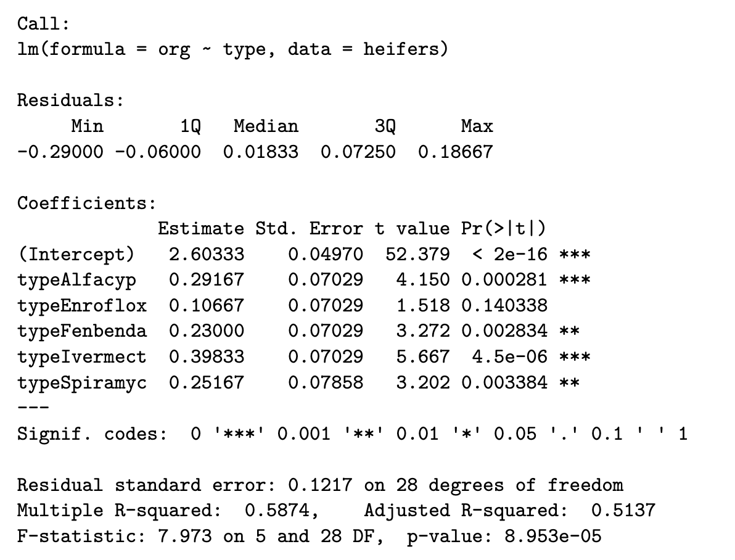Click the (Intercept) row label
The width and height of the screenshot is (735, 560).
(x=76, y=254)
